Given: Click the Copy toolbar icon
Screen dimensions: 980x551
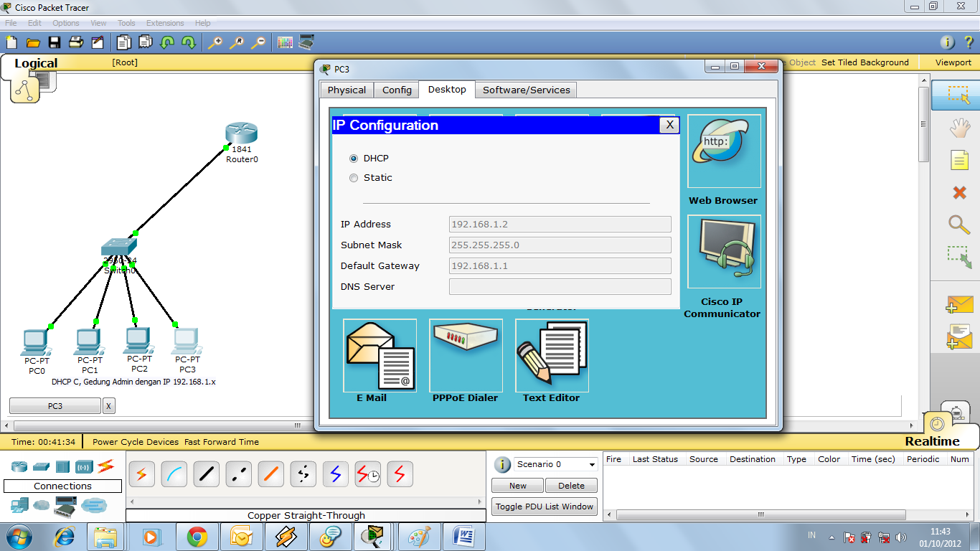Looking at the screenshot, I should 124,42.
